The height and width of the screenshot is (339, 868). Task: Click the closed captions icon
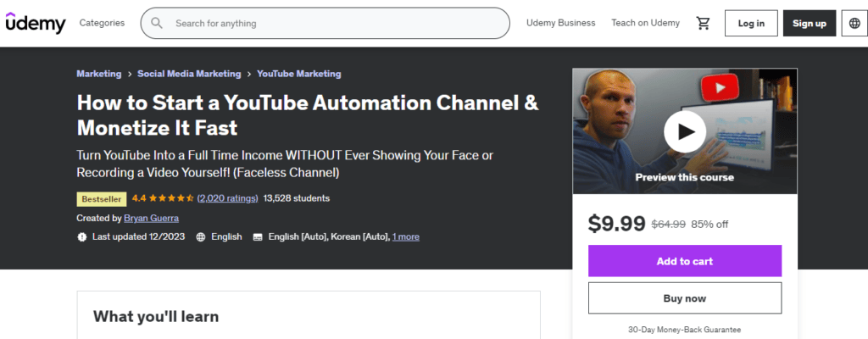click(258, 237)
